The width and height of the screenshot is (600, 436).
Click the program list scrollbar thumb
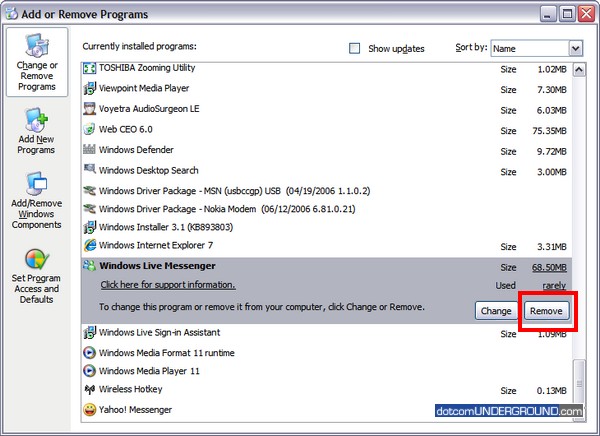[579, 383]
